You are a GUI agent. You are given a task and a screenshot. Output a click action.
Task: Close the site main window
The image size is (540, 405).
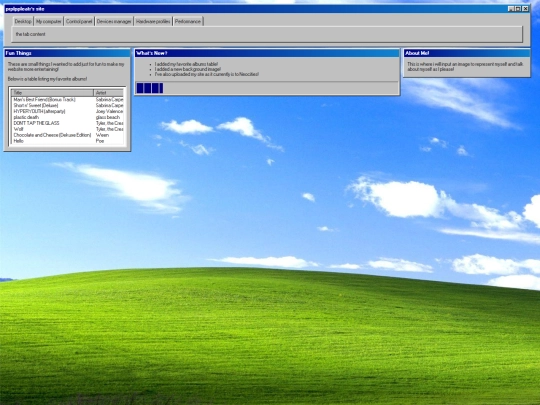[525, 9]
